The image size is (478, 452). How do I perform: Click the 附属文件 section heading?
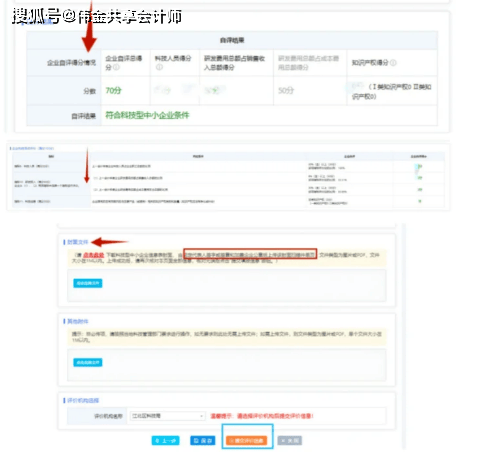[x=78, y=242]
